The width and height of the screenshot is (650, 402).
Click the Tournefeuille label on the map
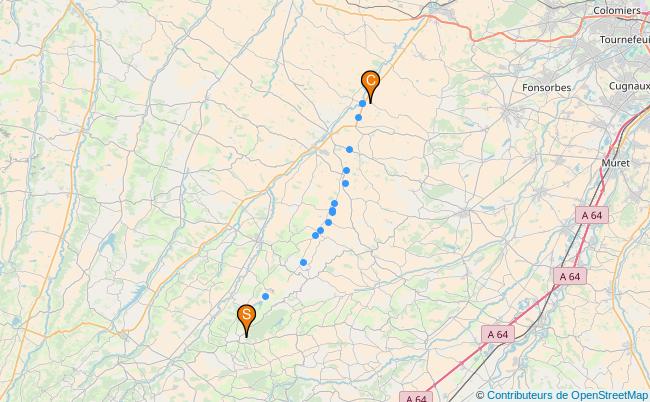coord(624,40)
